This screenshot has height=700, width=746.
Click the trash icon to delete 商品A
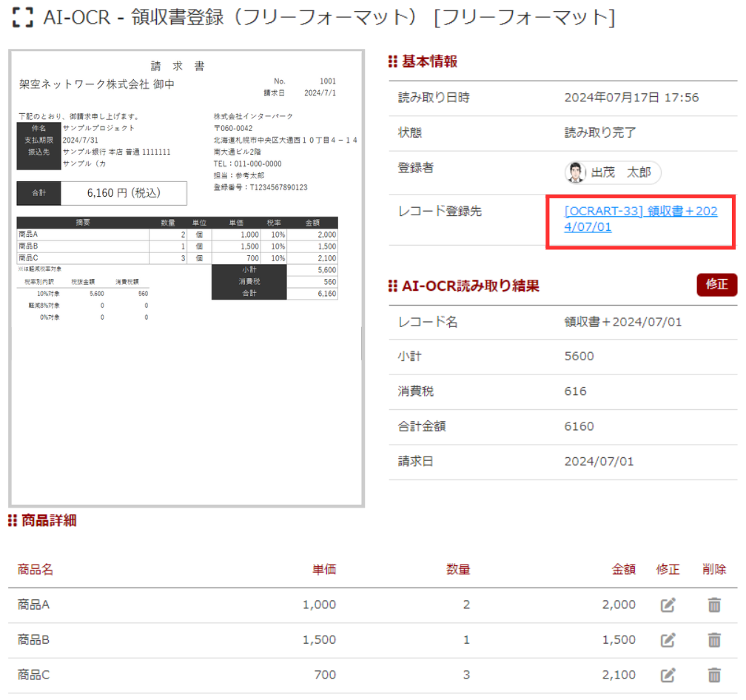click(x=713, y=605)
